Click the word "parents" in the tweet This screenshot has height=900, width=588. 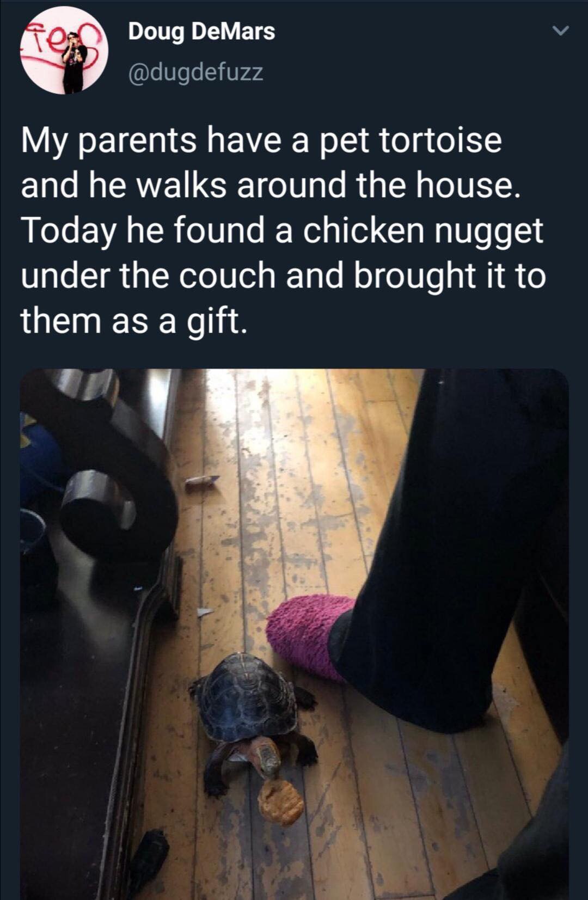point(138,141)
